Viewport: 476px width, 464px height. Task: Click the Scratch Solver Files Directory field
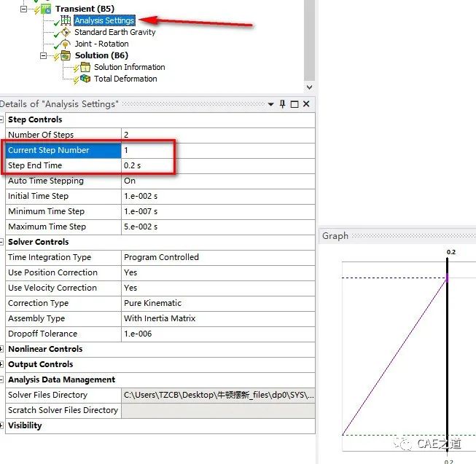click(x=218, y=410)
